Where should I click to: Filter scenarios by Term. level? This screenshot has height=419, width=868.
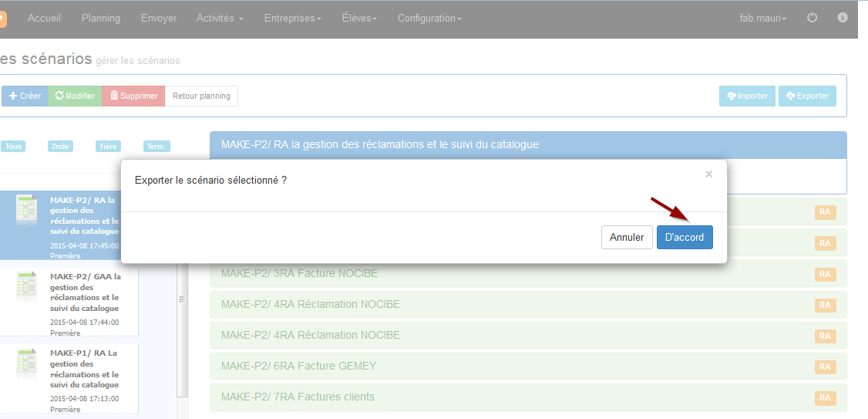tap(156, 147)
